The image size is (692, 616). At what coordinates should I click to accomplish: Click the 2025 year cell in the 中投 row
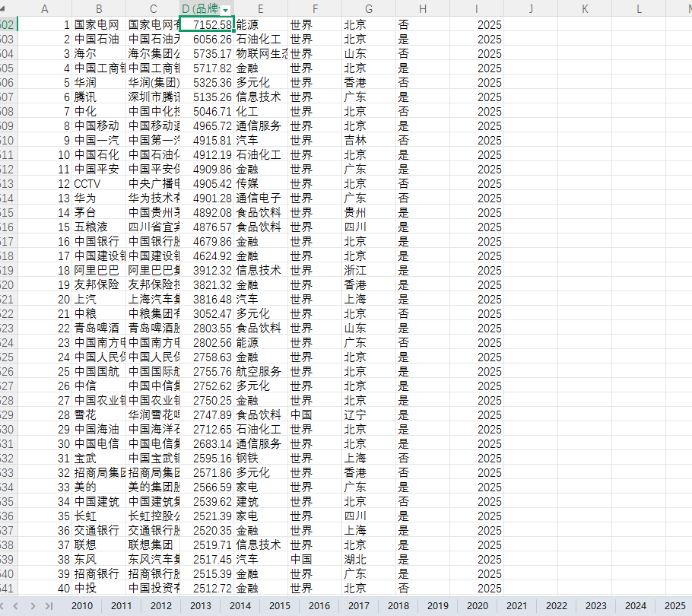click(477, 589)
